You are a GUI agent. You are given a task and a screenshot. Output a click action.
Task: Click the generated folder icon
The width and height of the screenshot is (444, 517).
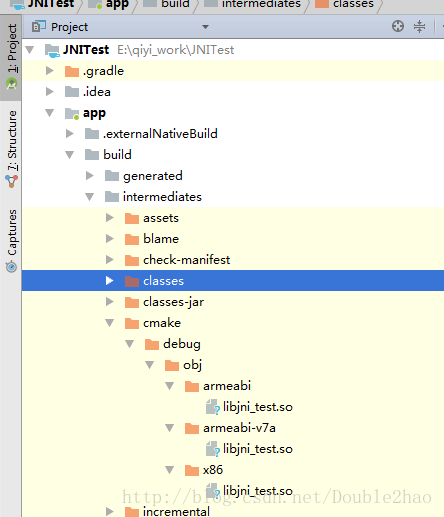click(x=112, y=176)
